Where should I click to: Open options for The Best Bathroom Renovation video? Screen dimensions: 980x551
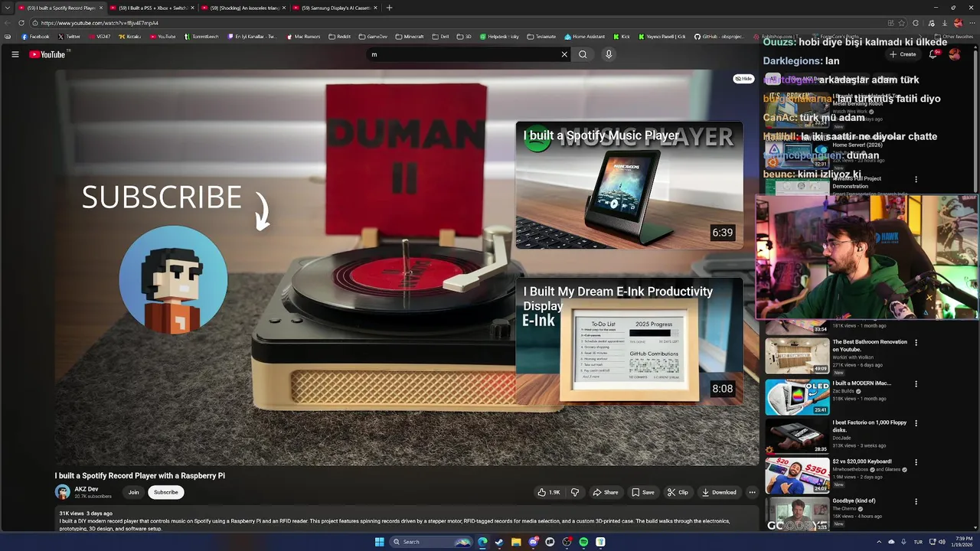coord(916,343)
